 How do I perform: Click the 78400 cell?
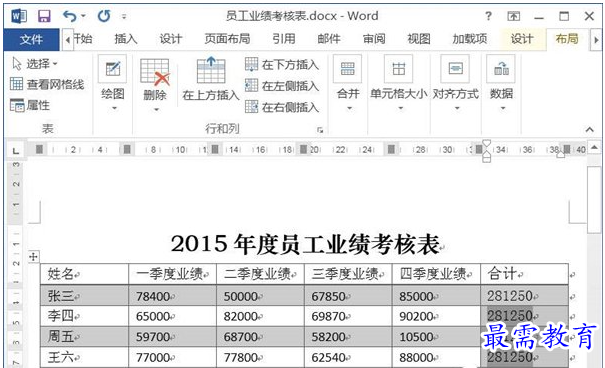[172, 296]
